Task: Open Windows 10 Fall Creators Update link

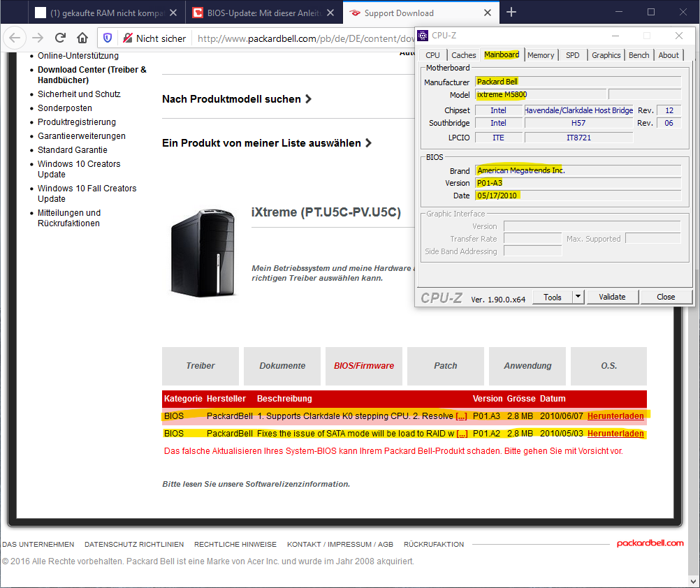Action: pyautogui.click(x=87, y=193)
